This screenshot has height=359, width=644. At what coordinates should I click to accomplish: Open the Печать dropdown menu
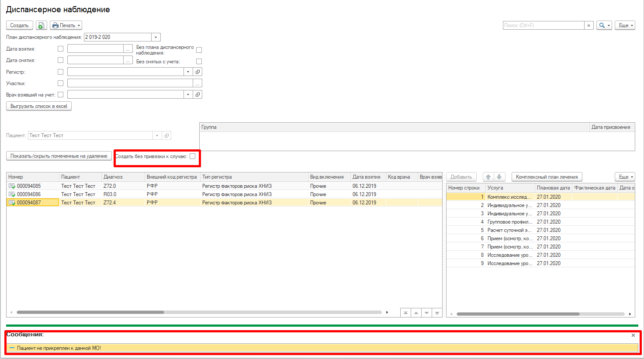pos(66,25)
